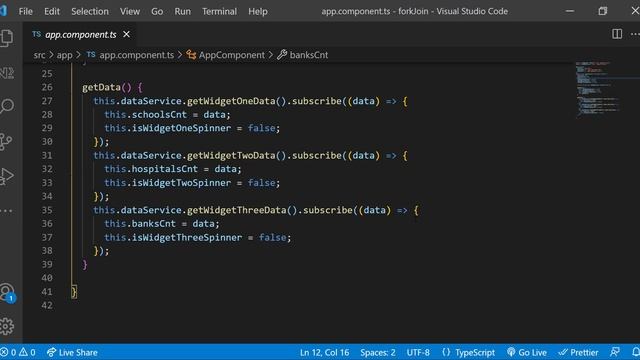Show additional views via activity bar ellipsis
640x360 pixels.
tap(6, 211)
